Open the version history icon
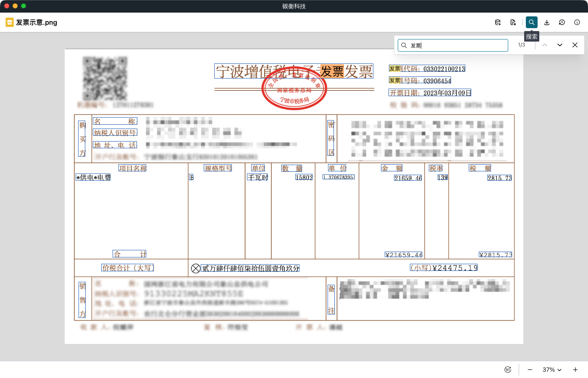588x378 pixels. pos(562,22)
